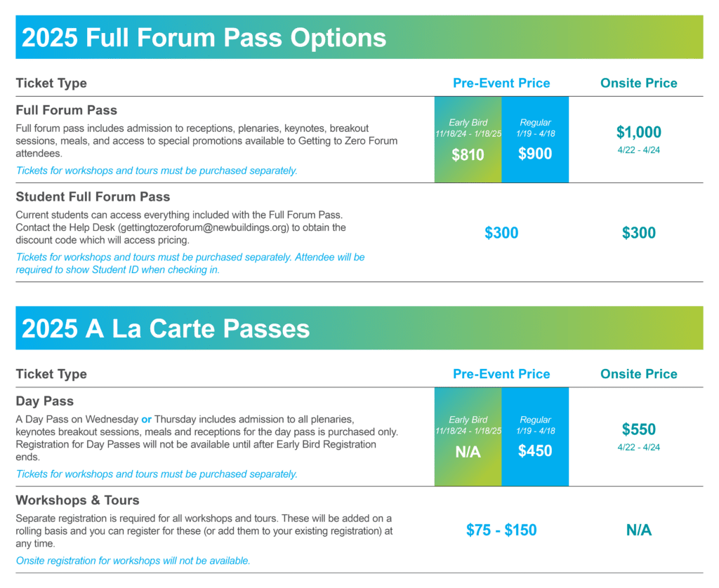Click the A La Carte Onsite Price column header

[x=638, y=374]
